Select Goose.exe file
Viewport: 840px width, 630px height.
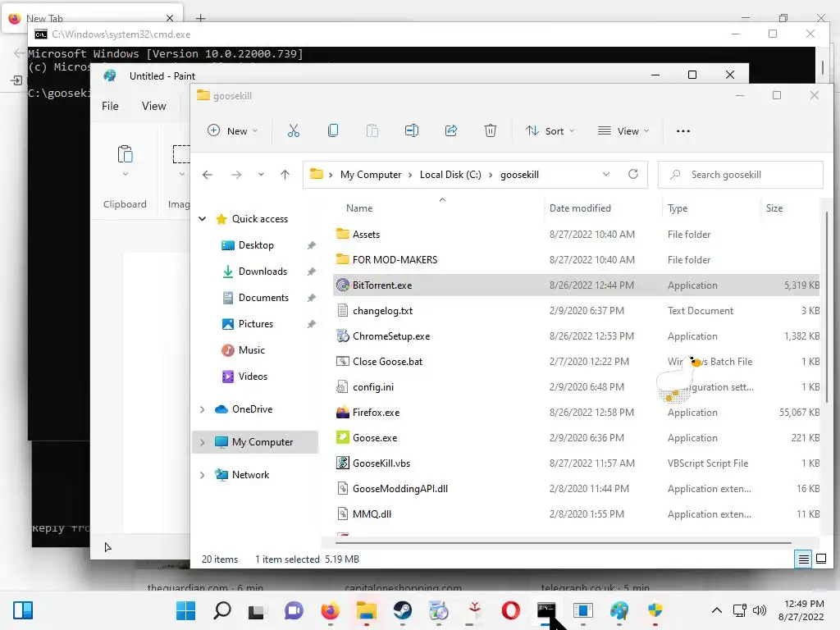point(577,438)
